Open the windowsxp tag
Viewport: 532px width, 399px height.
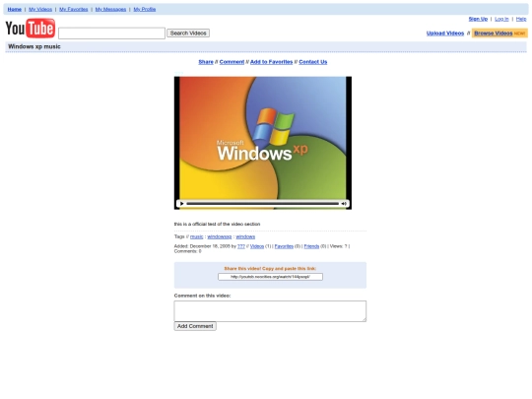(220, 236)
